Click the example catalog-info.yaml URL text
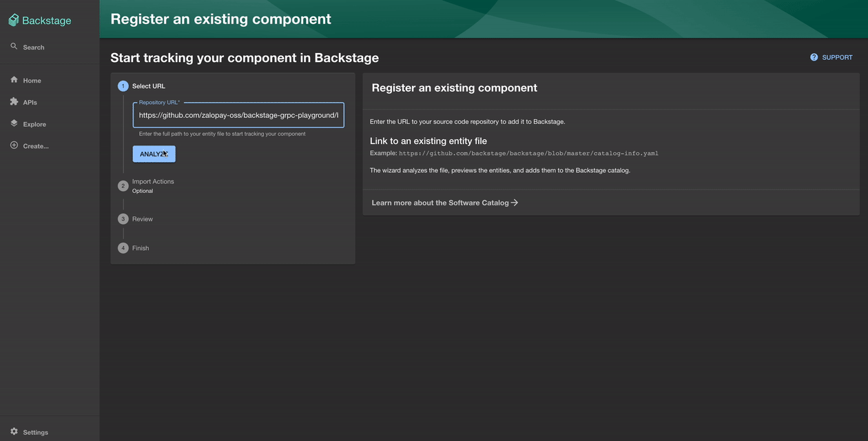The height and width of the screenshot is (441, 868). (x=529, y=153)
